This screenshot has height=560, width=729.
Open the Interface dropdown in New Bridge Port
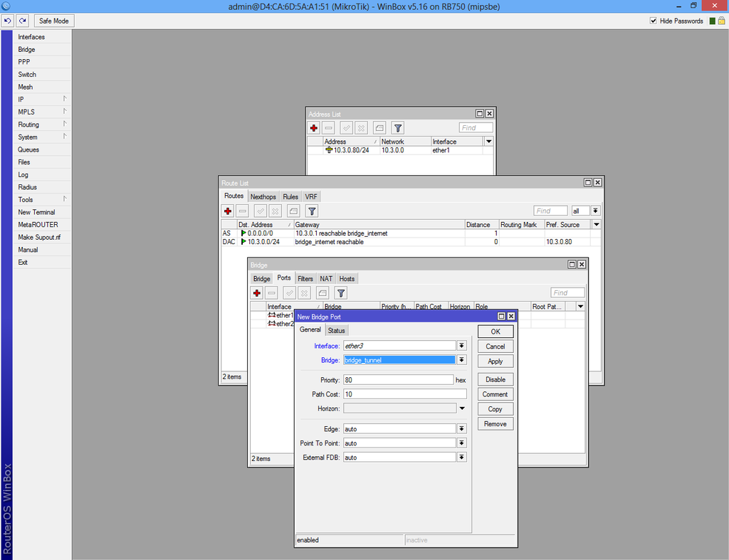[x=461, y=346]
